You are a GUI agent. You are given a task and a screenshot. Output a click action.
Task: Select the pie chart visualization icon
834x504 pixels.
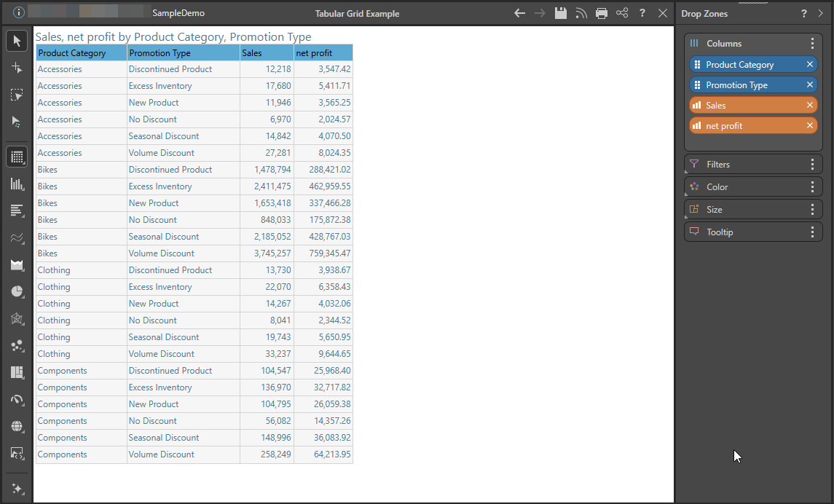[17, 291]
